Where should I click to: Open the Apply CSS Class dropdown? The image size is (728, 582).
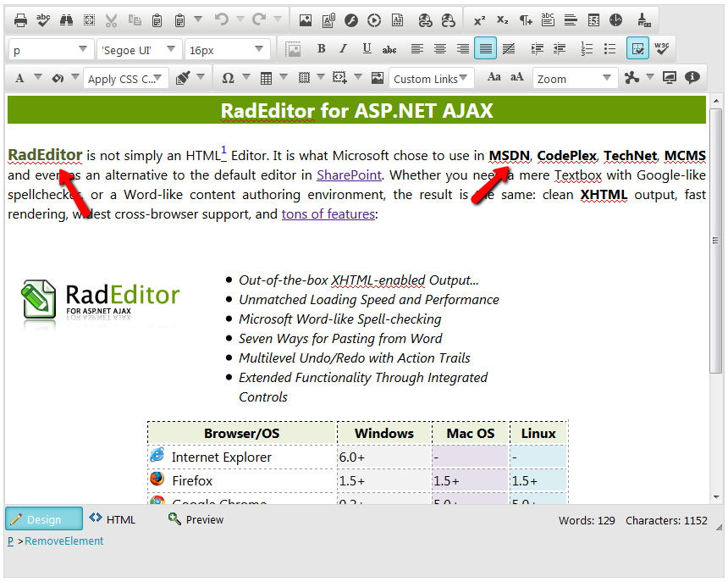point(126,78)
